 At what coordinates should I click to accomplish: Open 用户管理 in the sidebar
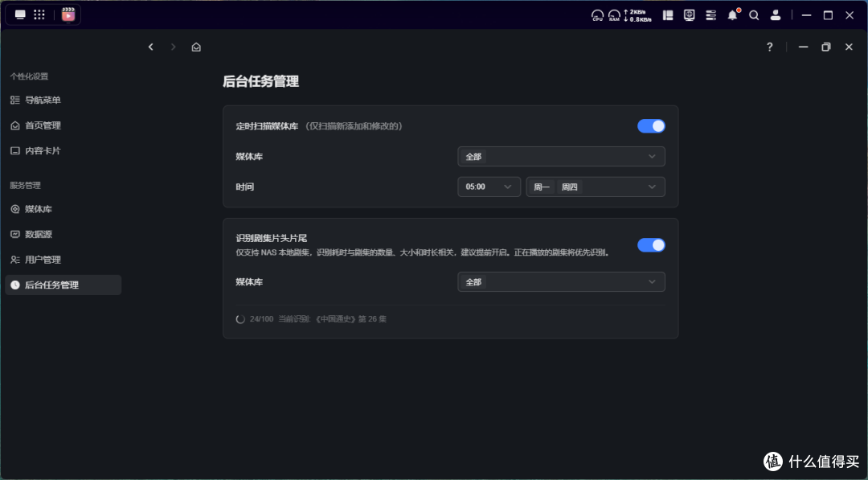pyautogui.click(x=63, y=260)
